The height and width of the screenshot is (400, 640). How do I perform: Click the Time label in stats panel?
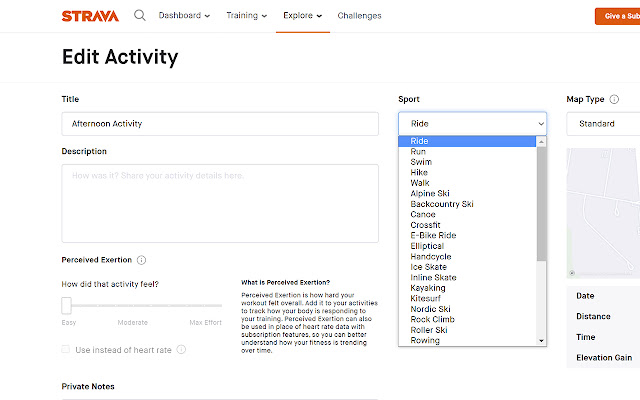pyautogui.click(x=585, y=337)
